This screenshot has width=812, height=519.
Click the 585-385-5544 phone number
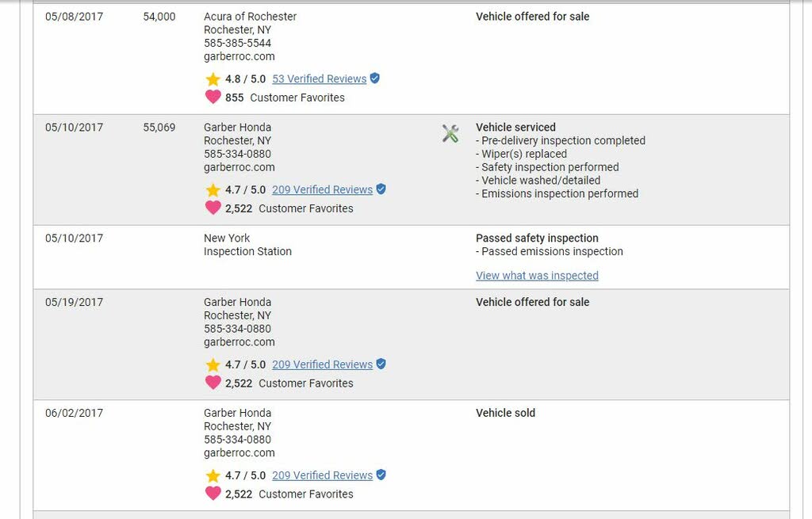(237, 43)
